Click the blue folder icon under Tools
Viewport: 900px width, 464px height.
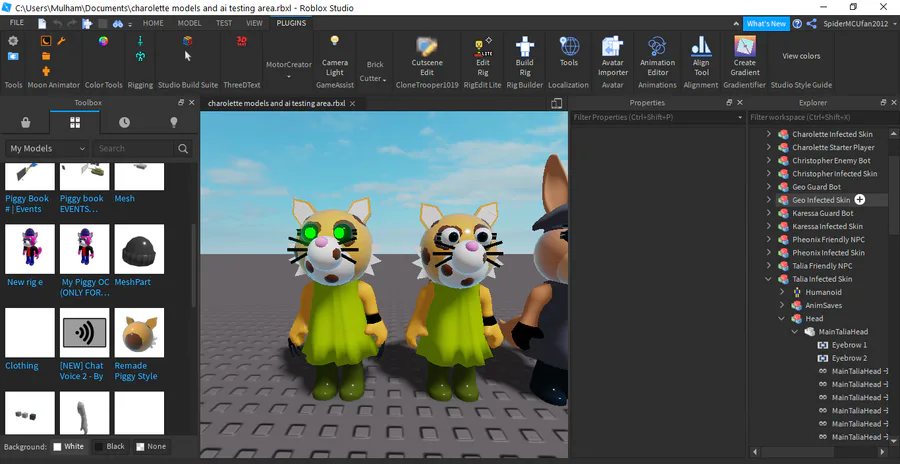tap(13, 56)
